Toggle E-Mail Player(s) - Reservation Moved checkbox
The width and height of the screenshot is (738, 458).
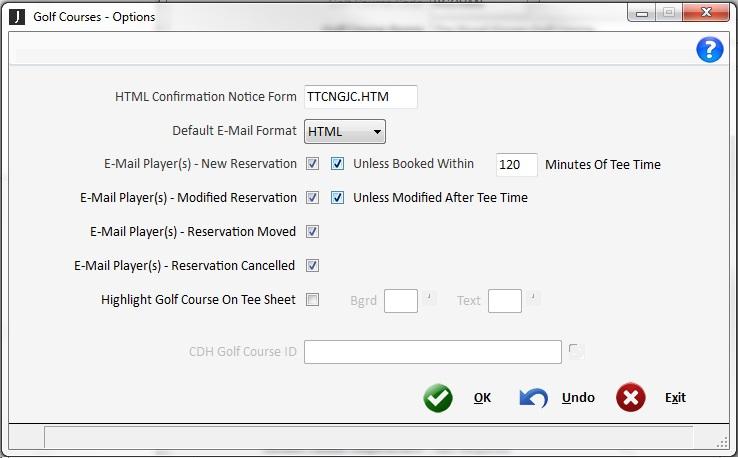313,232
